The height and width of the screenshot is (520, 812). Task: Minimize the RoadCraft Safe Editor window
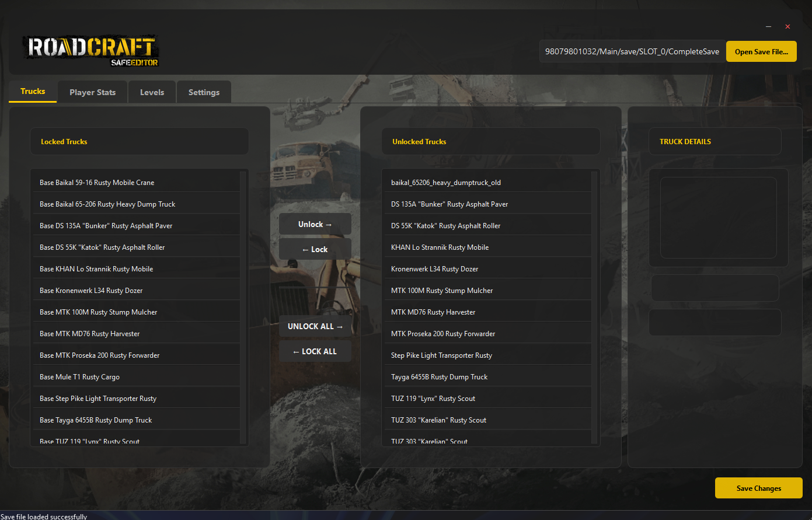click(x=769, y=26)
